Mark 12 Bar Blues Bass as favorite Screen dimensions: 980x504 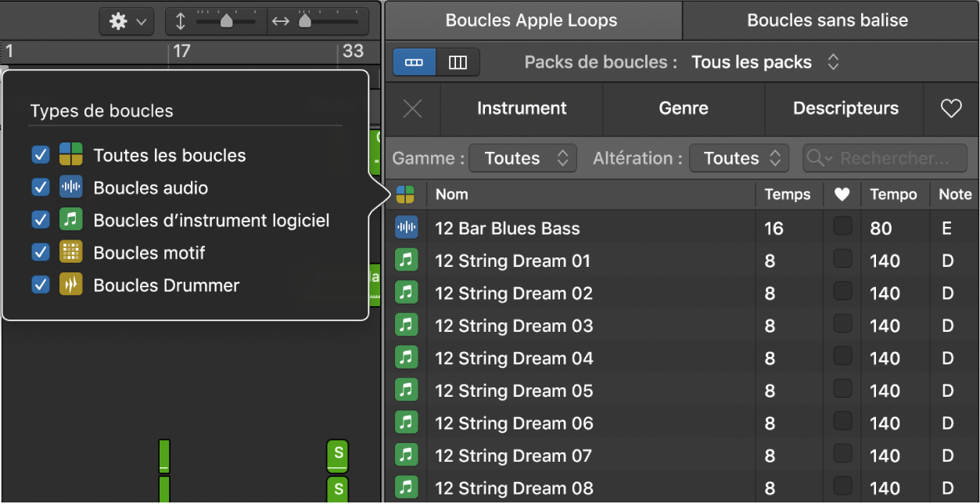tap(842, 226)
